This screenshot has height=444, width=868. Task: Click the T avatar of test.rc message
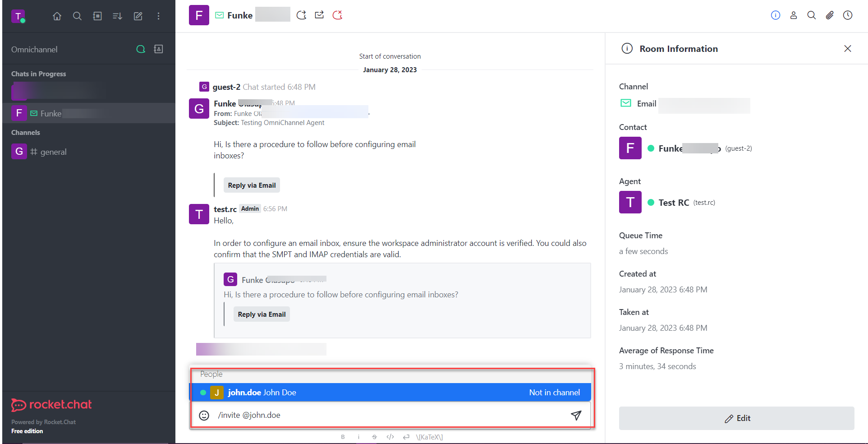pos(199,214)
